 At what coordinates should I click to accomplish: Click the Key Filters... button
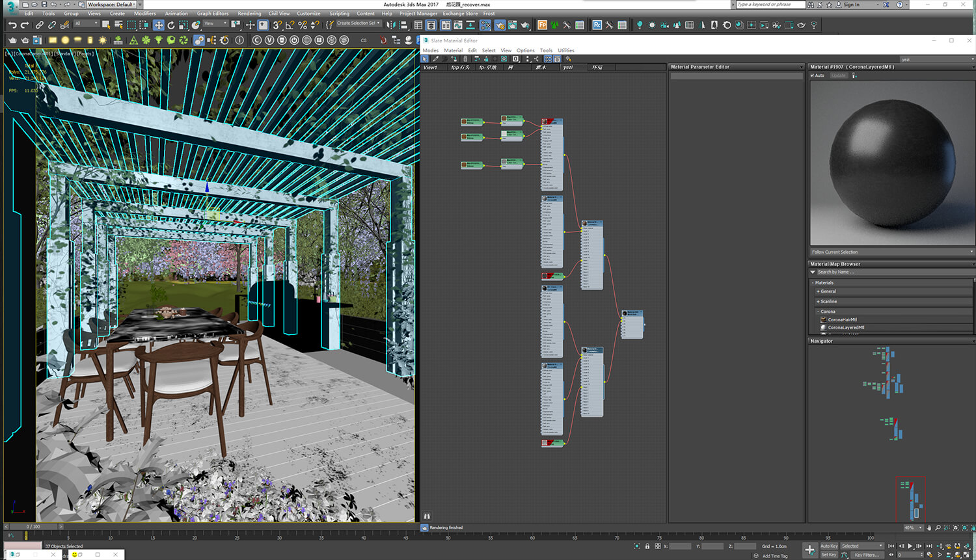867,555
